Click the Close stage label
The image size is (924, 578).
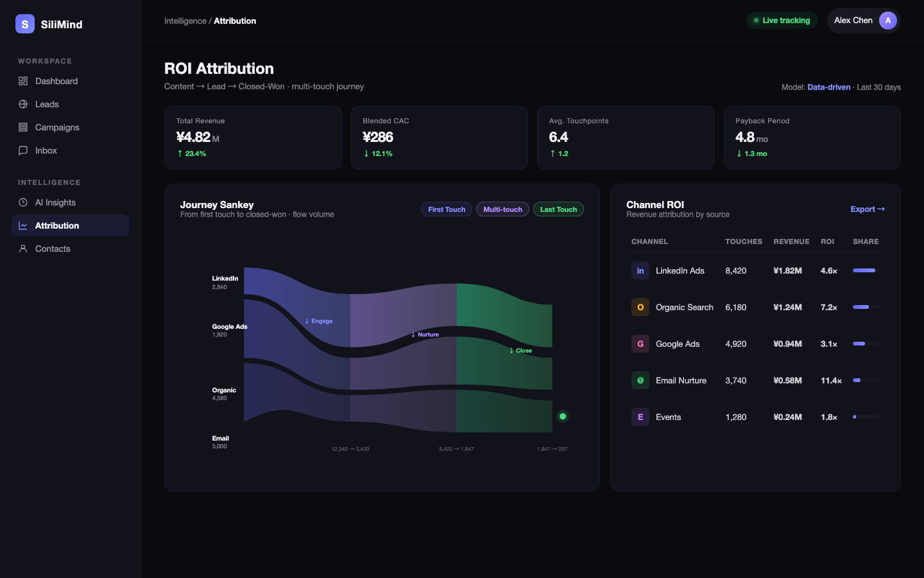[x=520, y=351]
